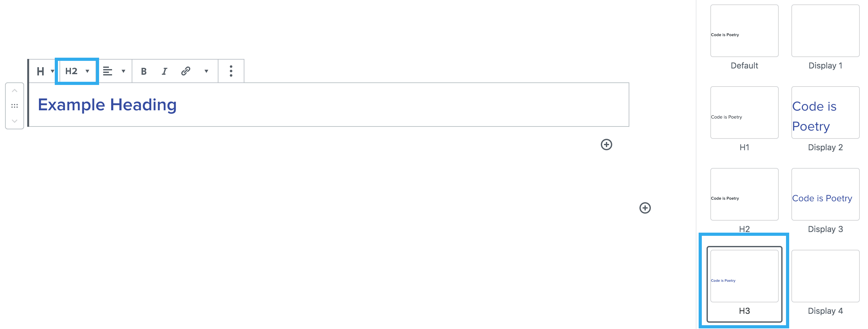
Task: Click into the Example Heading text
Action: coord(107,105)
